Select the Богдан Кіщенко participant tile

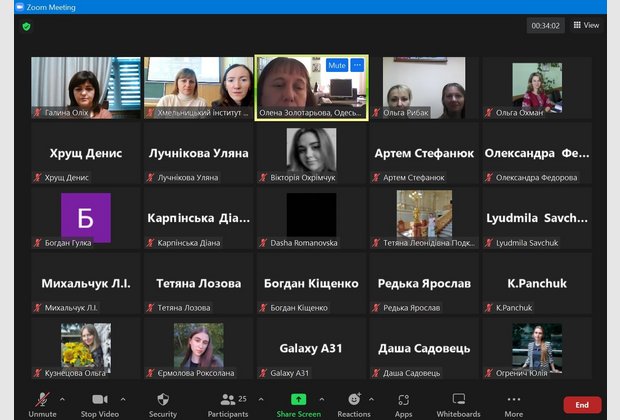point(311,283)
